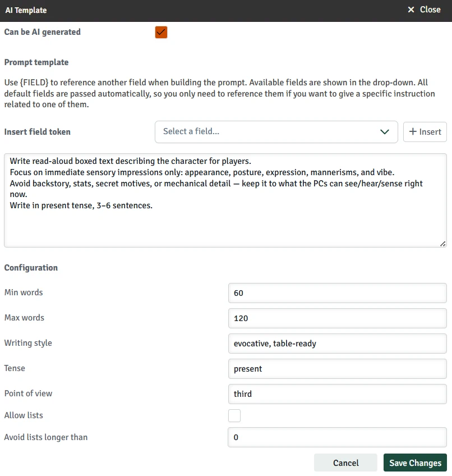Click the Max words value 120
Screen dimensions: 452x476
337,318
